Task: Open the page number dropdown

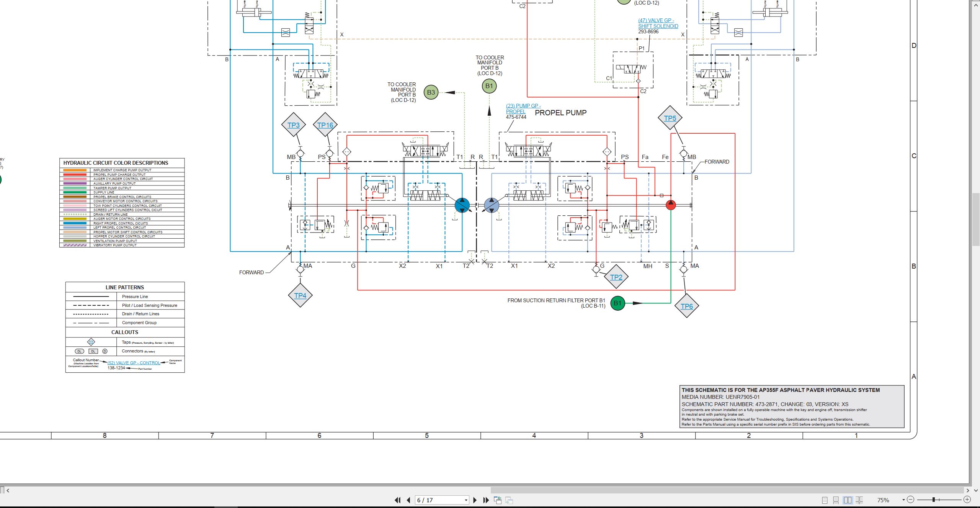Action: pos(466,500)
